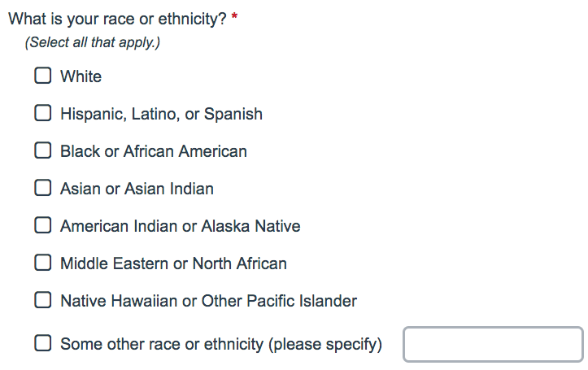This screenshot has height=370, width=588.
Task: Click the "Black or African American" label text
Action: (x=154, y=151)
